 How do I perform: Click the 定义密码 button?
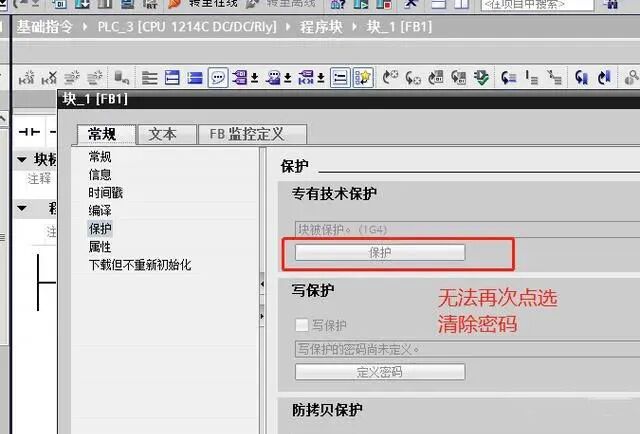click(380, 372)
